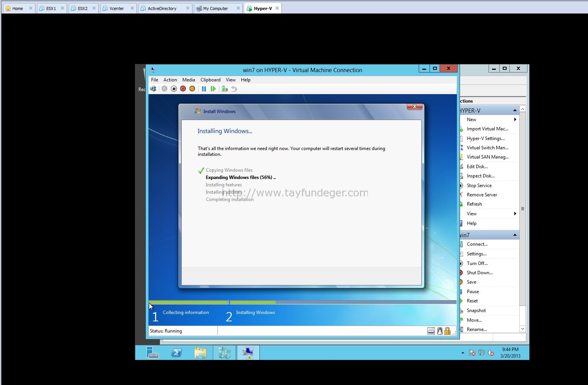Collapse the win7 actions section

(x=515, y=235)
